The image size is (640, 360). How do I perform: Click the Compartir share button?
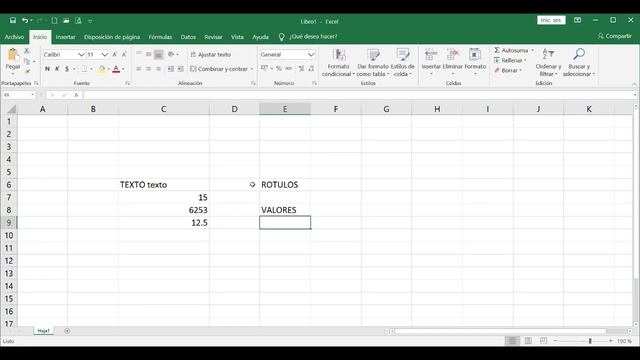(x=615, y=36)
